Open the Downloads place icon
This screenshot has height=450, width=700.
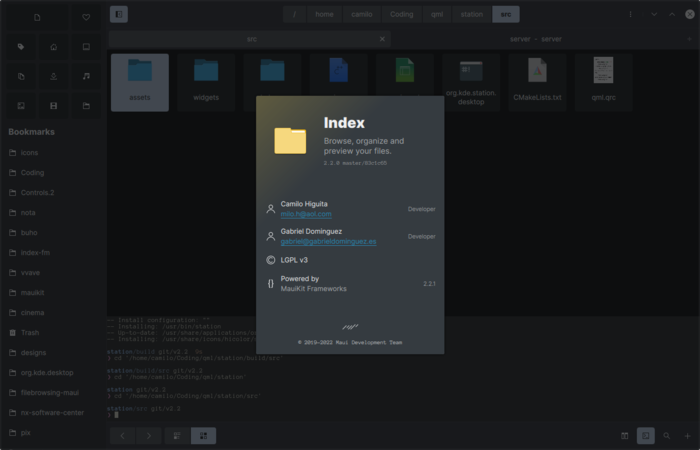coord(54,76)
